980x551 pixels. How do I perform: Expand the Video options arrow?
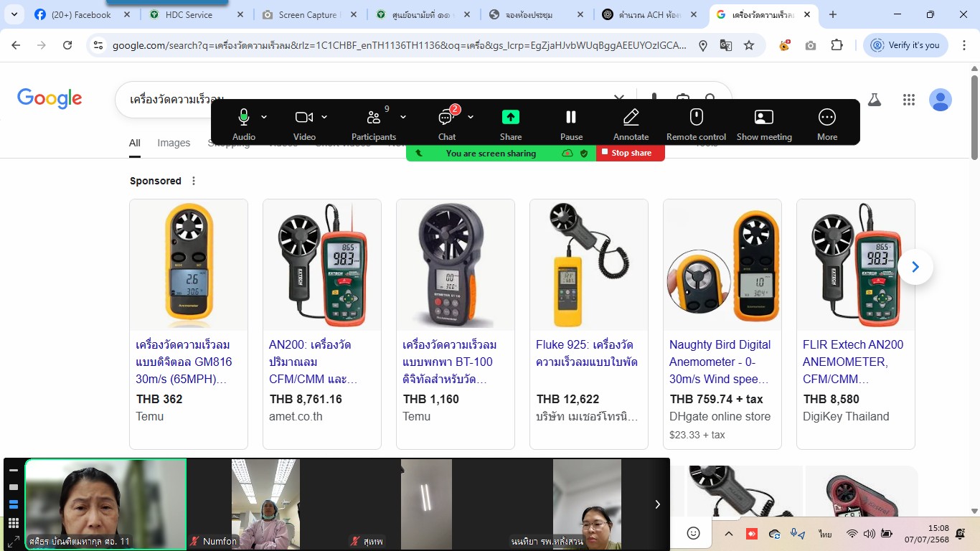(324, 117)
